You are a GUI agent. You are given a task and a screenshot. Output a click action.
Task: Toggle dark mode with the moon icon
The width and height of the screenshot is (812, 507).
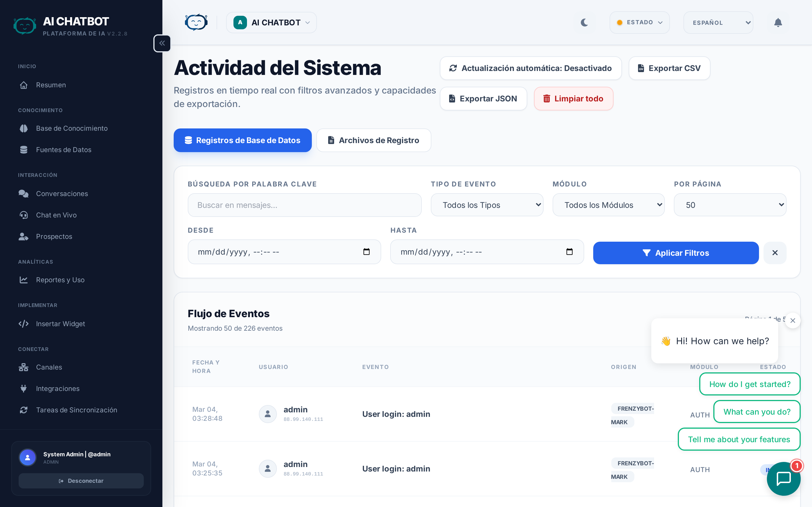click(584, 23)
